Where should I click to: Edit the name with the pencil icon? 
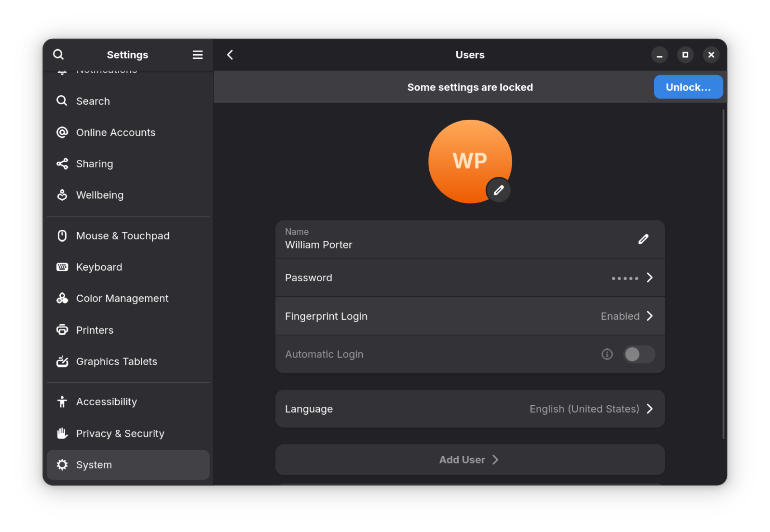643,239
